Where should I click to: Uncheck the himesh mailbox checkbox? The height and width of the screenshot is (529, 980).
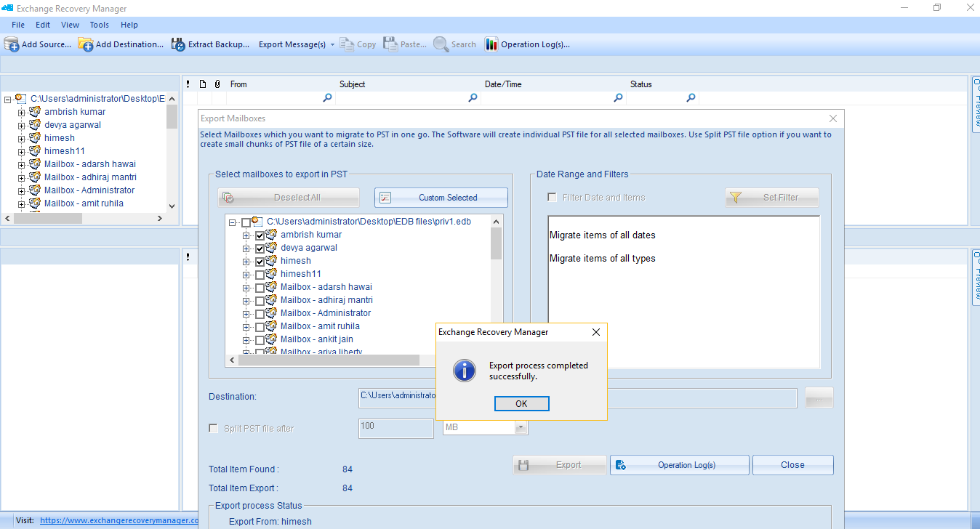pos(260,262)
